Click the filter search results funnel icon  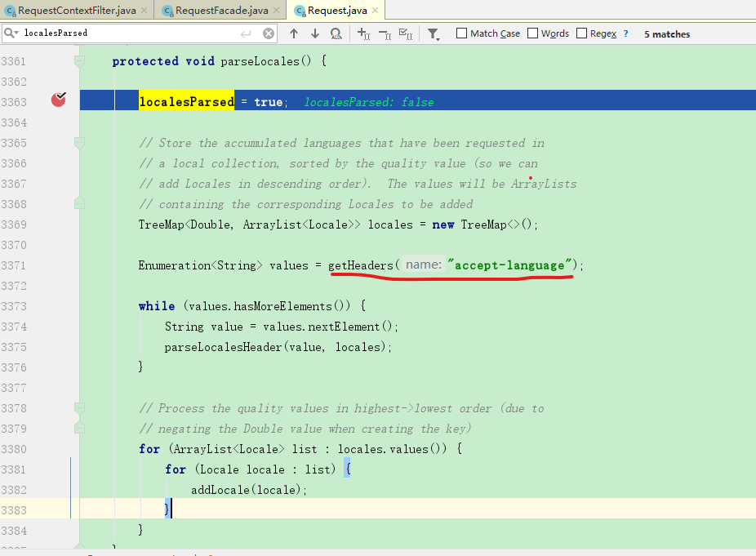pyautogui.click(x=434, y=33)
